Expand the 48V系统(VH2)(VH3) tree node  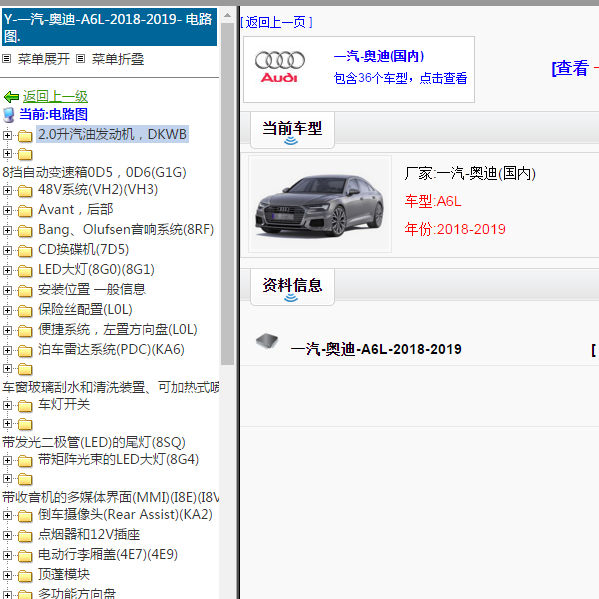[x=7, y=190]
